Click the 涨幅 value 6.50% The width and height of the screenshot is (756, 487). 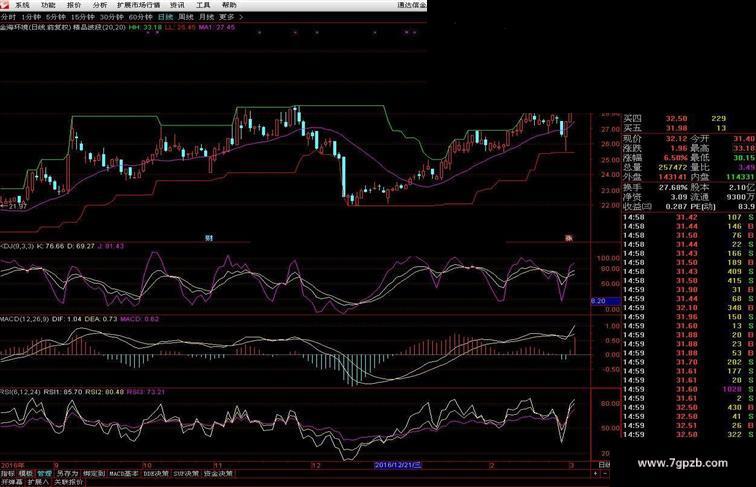coord(675,158)
